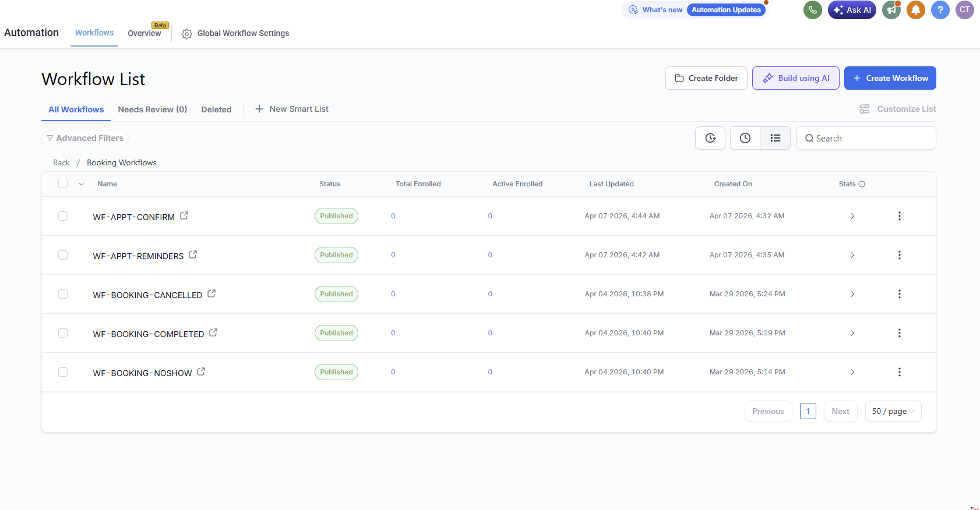Click the Stats info circle icon
This screenshot has height=510, width=980.
(x=862, y=184)
